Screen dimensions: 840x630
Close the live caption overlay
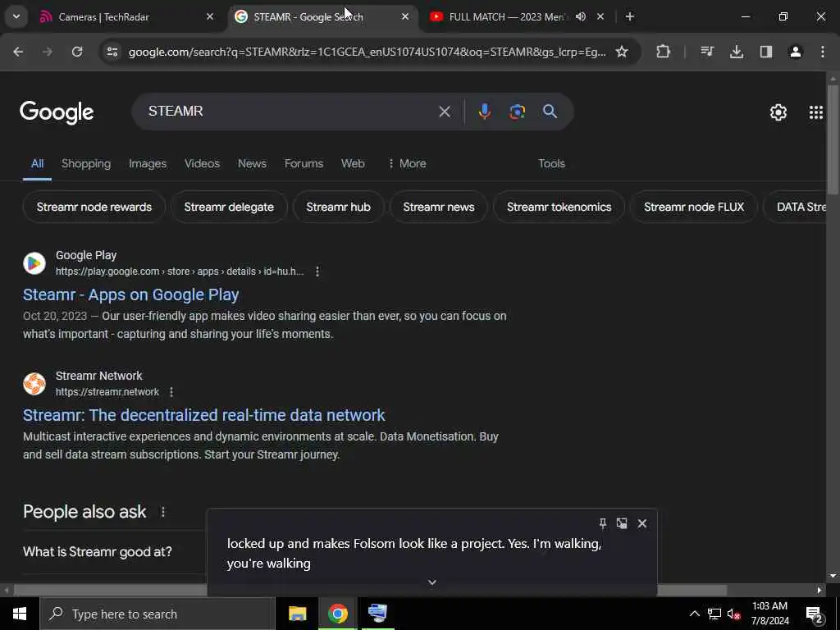pyautogui.click(x=642, y=523)
